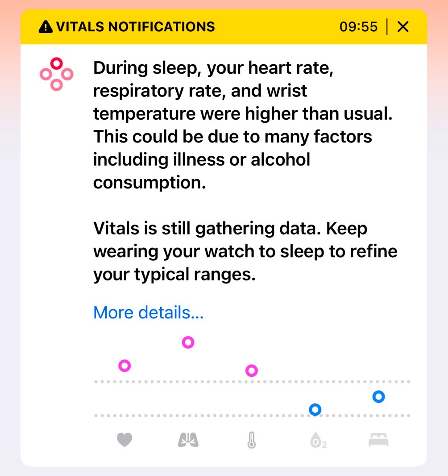Viewport: 448px width, 476px height.
Task: Tap the Vitals still gathering data paragraph
Action: [x=245, y=251]
